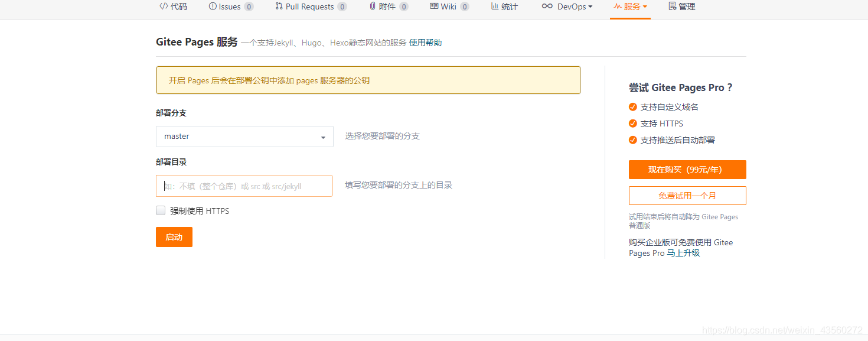Click the 支持推送后自动部署 checkmark icon
Viewport: 868px width, 341px height.
point(633,140)
